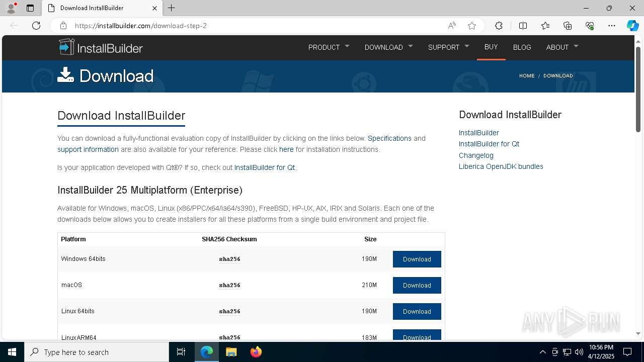Open InstallBuilder for Qt inline link
This screenshot has height=362, width=644.
265,167
